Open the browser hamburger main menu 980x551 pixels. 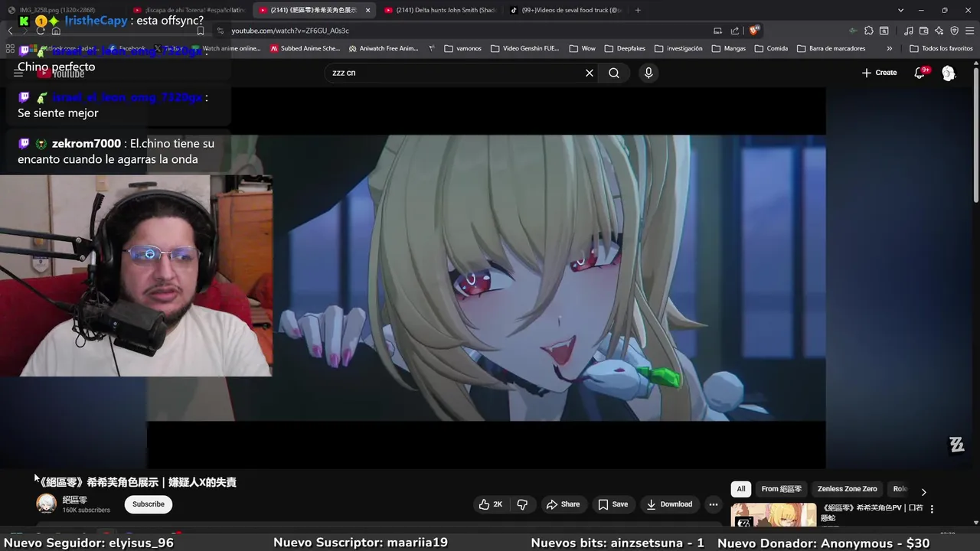(970, 31)
